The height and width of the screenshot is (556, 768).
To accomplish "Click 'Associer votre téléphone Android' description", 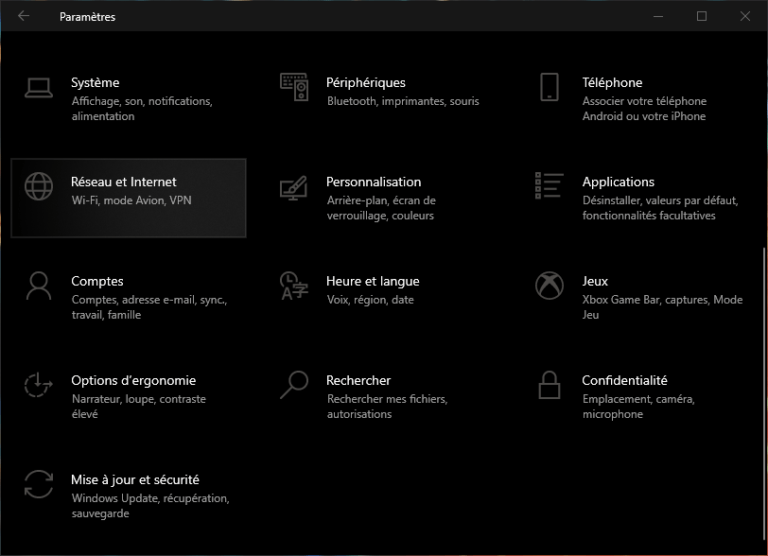I will click(x=645, y=109).
